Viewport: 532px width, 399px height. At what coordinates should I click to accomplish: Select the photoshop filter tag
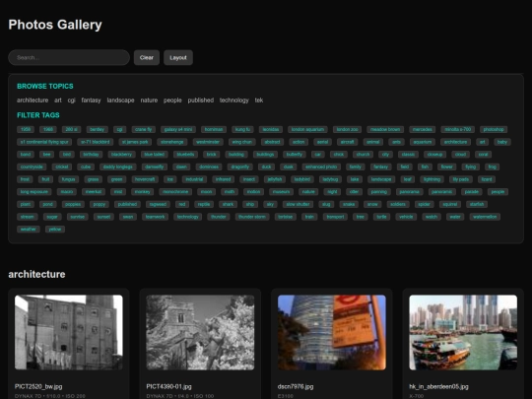(494, 129)
